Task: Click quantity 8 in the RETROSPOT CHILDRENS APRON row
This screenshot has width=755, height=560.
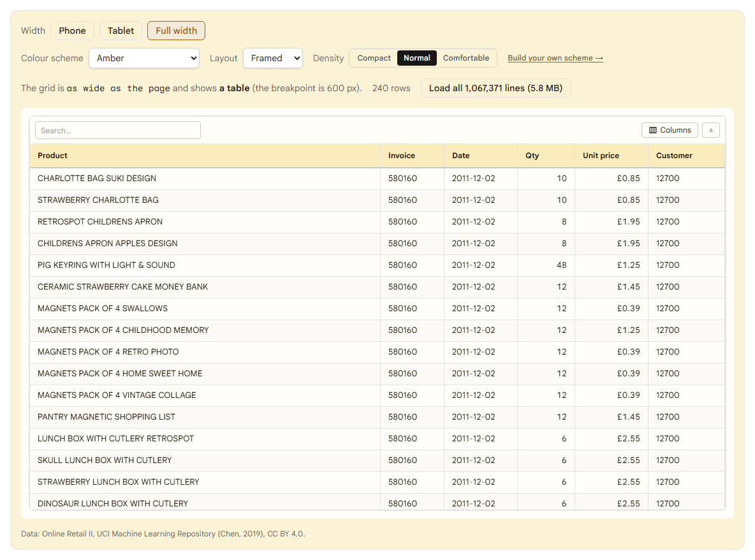Action: click(546, 222)
